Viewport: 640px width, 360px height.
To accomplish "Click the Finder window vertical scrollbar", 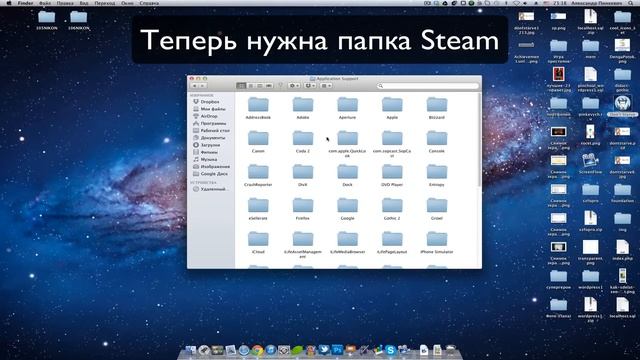I will pos(479,139).
